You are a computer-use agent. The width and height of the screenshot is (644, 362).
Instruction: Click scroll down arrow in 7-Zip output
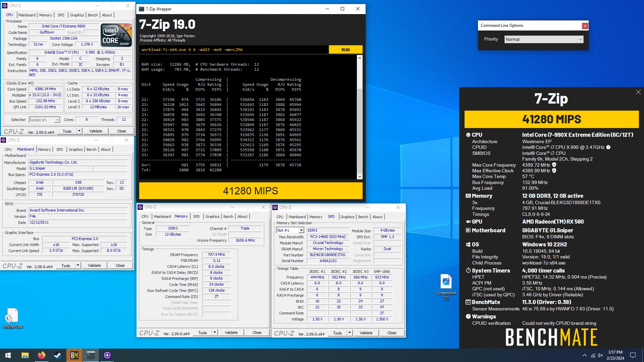[x=360, y=177]
